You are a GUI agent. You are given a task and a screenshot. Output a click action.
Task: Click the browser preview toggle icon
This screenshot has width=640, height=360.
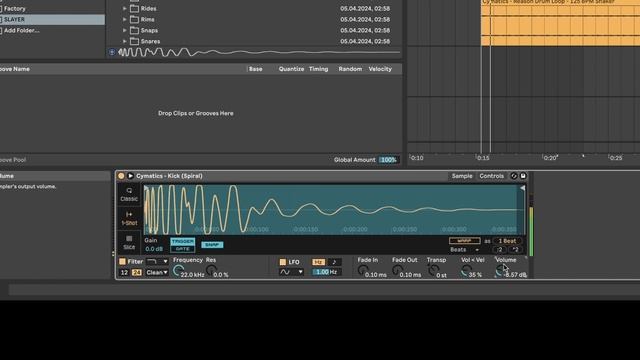coord(112,52)
